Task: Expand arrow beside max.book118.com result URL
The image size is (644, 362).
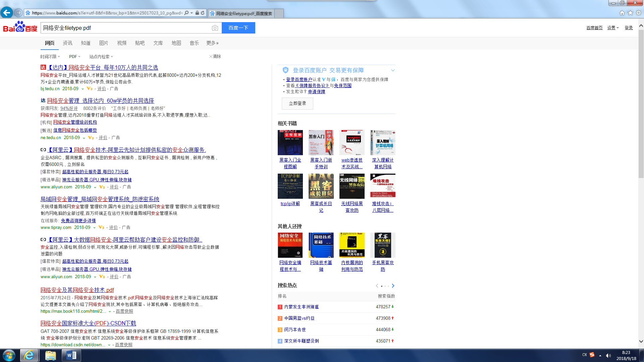Action: click(x=110, y=312)
